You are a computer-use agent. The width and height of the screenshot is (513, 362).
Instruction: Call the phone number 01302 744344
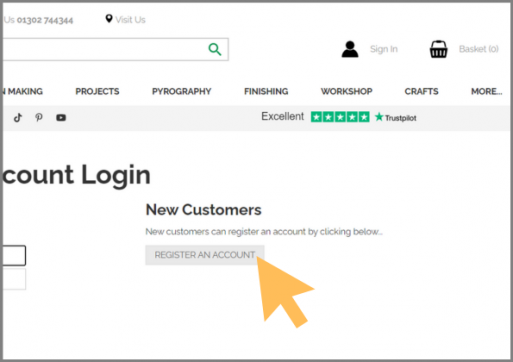45,20
